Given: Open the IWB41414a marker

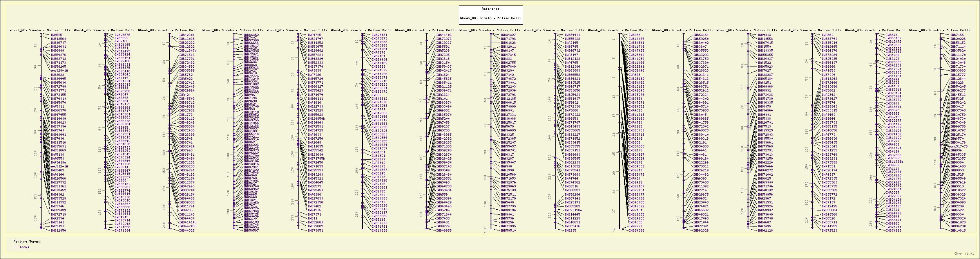Looking at the screenshot, I should pos(188,222).
